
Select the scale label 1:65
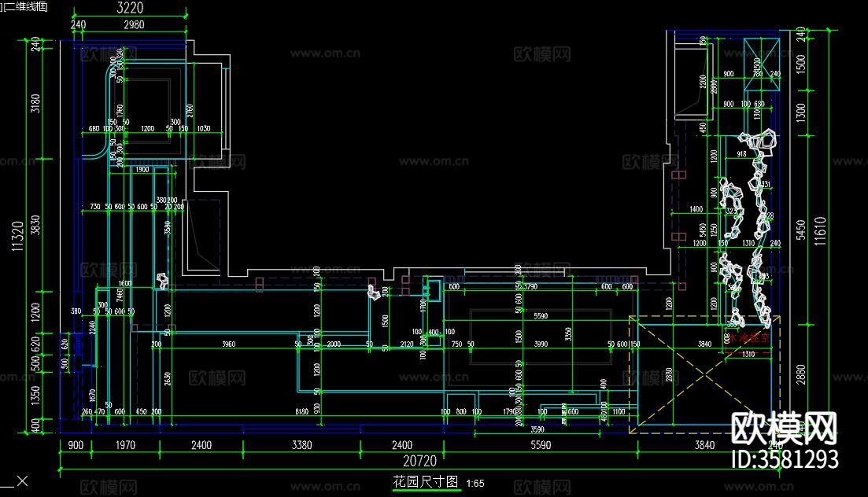click(x=475, y=483)
